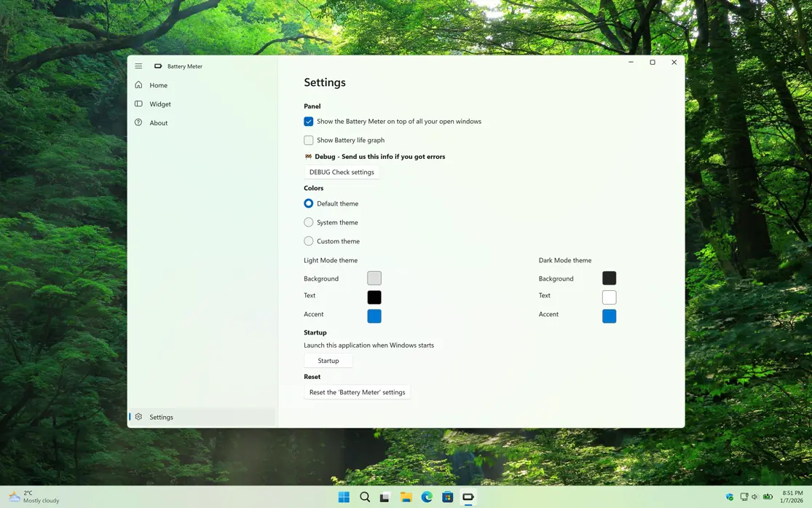Toggle the hamburger navigation menu
The image size is (812, 508).
(138, 66)
